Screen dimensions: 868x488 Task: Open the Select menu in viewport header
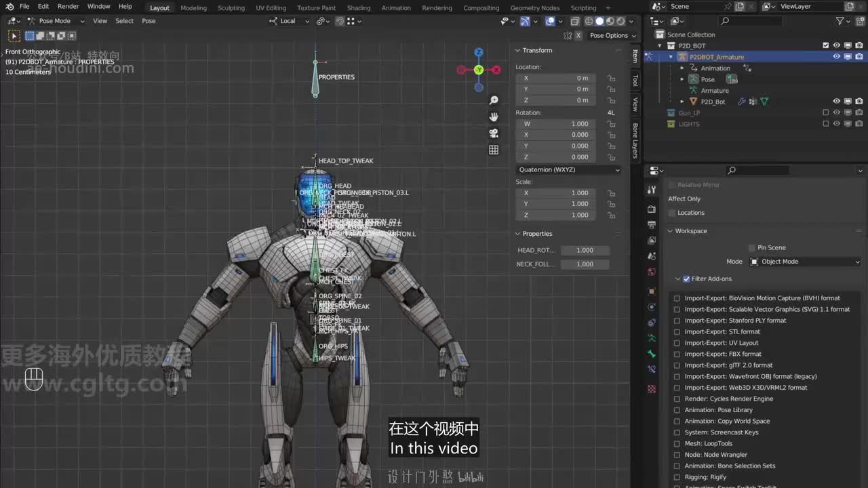124,21
